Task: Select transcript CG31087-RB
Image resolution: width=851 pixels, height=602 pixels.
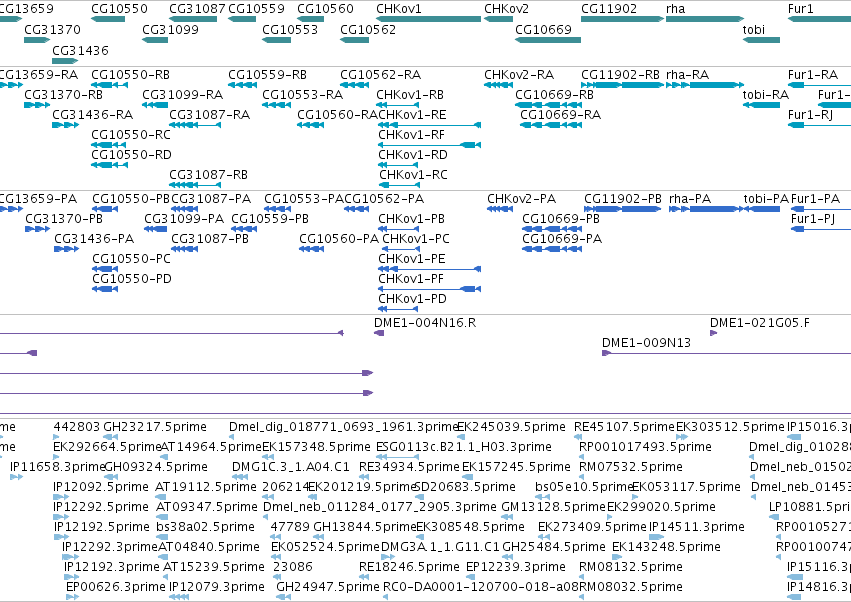Action: (x=208, y=175)
